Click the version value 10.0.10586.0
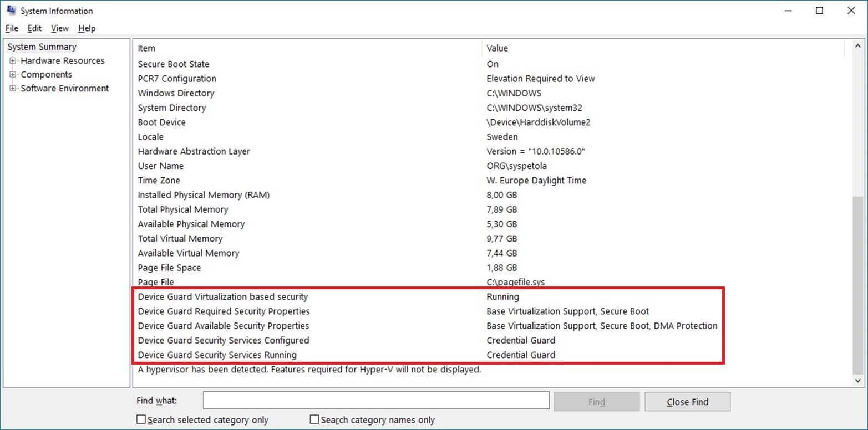 click(x=536, y=151)
